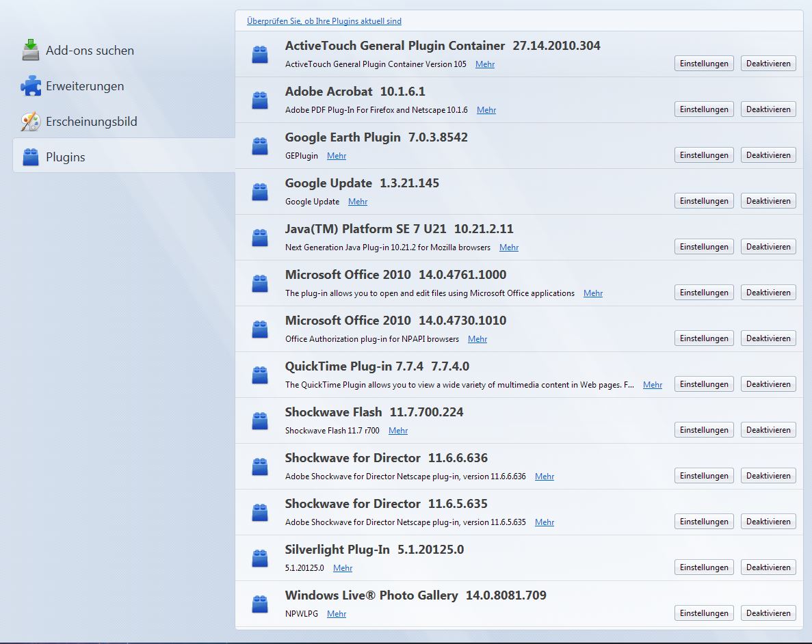
Task: Expand Mehr details for QuickTime Plug-in
Action: [x=652, y=385]
